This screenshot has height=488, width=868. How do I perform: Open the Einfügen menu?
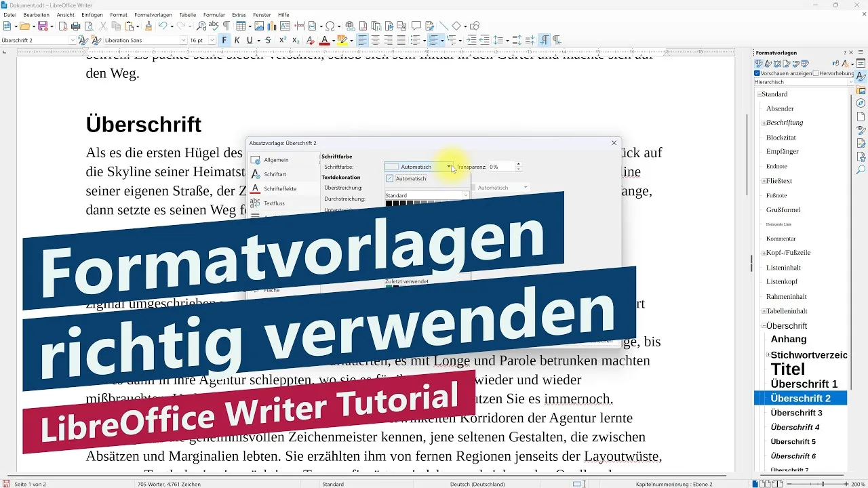pyautogui.click(x=92, y=14)
